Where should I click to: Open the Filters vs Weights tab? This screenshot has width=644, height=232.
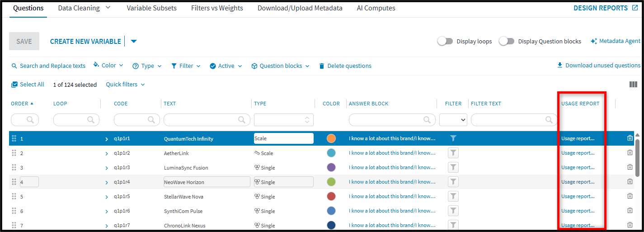(217, 8)
